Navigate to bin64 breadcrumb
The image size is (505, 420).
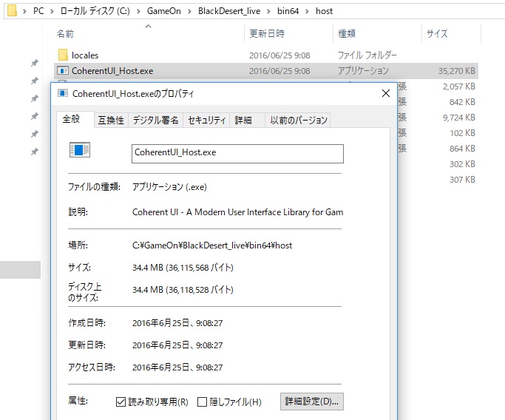tap(288, 11)
